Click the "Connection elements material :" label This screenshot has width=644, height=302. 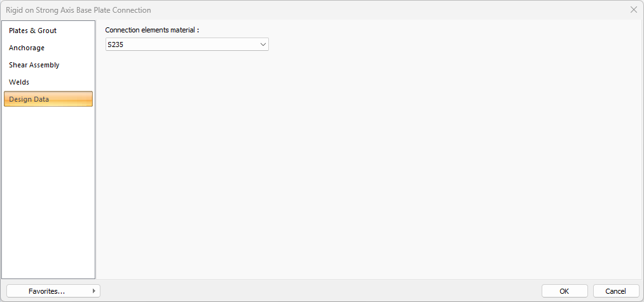click(x=152, y=30)
